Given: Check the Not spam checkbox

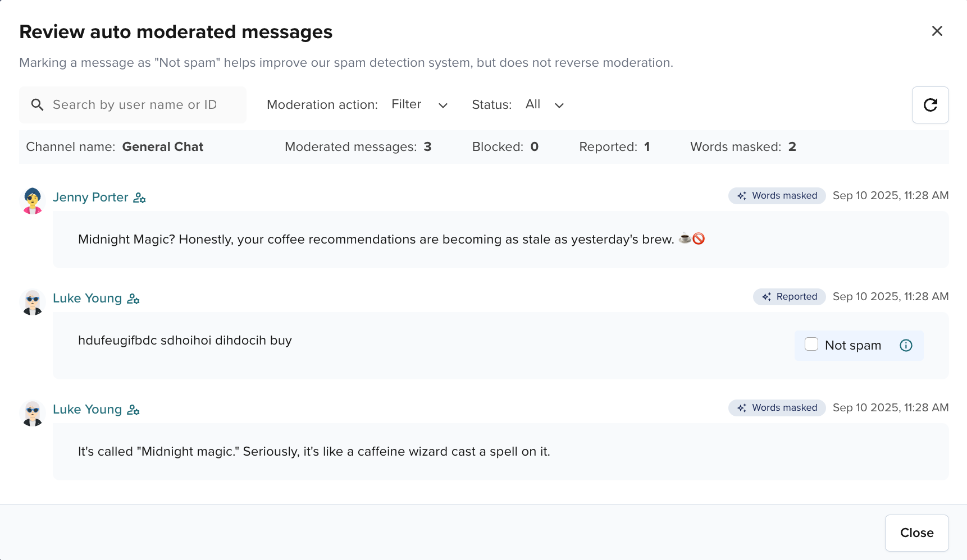Looking at the screenshot, I should point(811,344).
